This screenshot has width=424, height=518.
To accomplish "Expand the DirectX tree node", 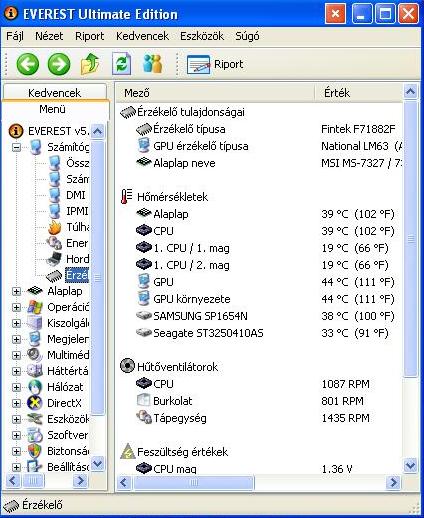I will pyautogui.click(x=16, y=403).
